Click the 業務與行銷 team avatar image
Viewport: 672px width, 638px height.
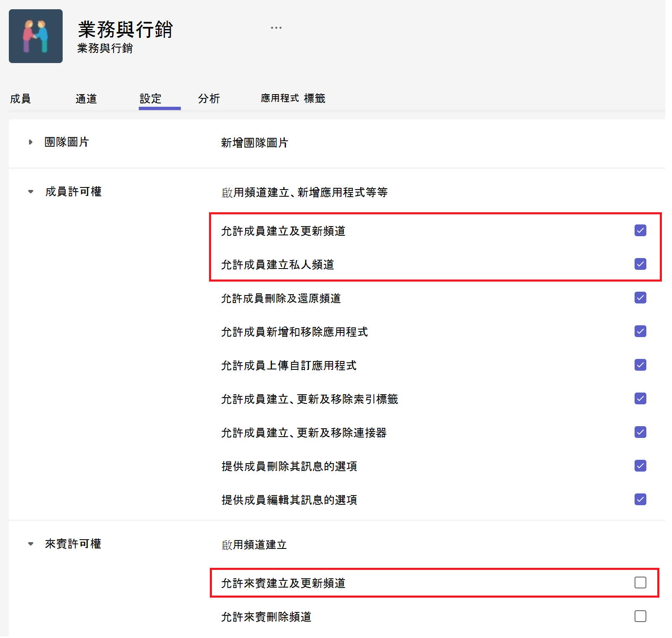[36, 36]
